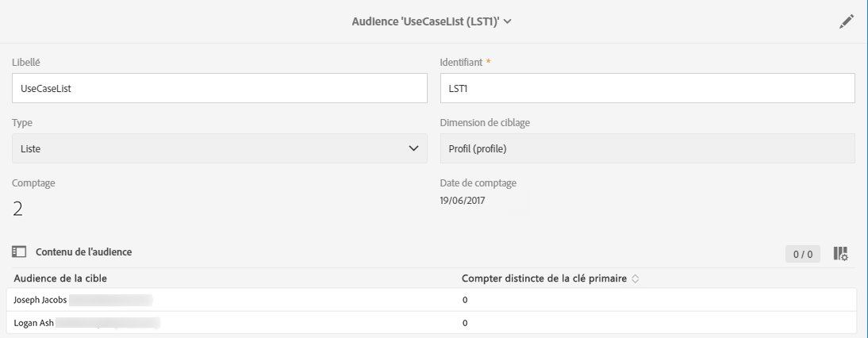Open the Type dropdown showing Liste
This screenshot has width=868, height=338.
pos(219,148)
